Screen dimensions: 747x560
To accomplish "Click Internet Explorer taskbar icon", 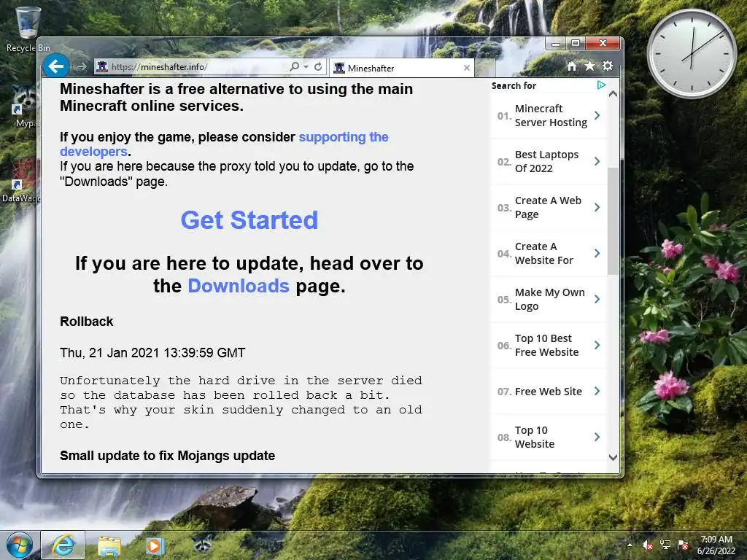I will 63,545.
